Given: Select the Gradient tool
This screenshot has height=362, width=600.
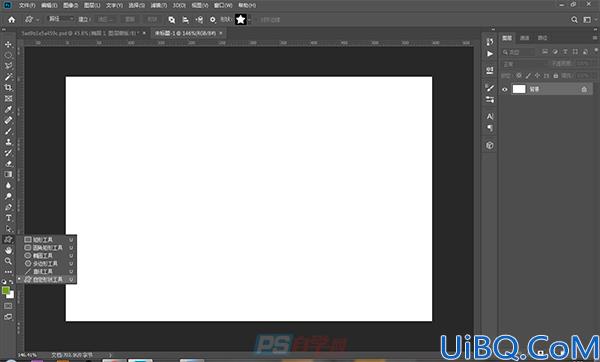Looking at the screenshot, I should pyautogui.click(x=8, y=174).
